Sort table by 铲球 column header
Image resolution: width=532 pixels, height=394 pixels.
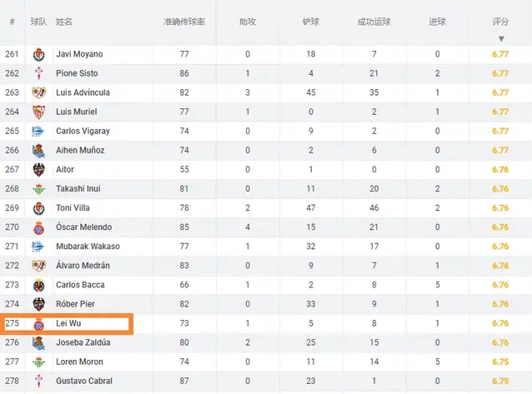pos(311,20)
